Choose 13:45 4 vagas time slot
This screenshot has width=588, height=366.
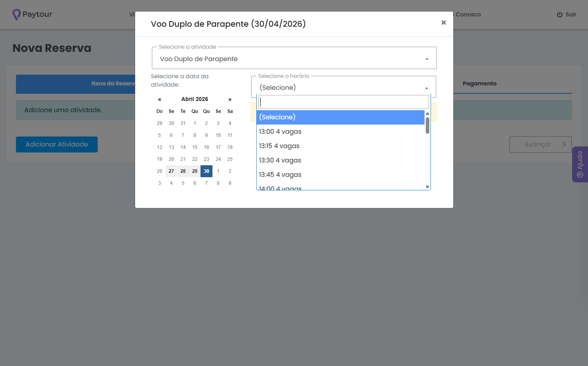tap(340, 175)
